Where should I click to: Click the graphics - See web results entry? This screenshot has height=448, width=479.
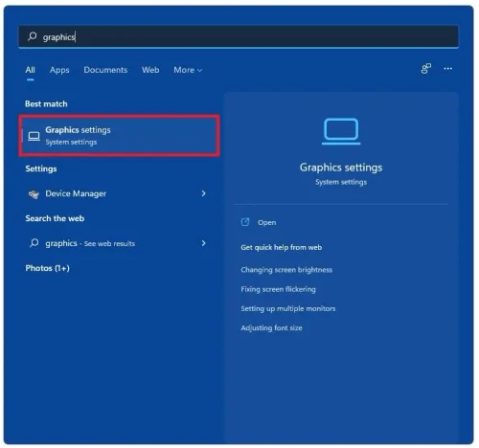117,243
